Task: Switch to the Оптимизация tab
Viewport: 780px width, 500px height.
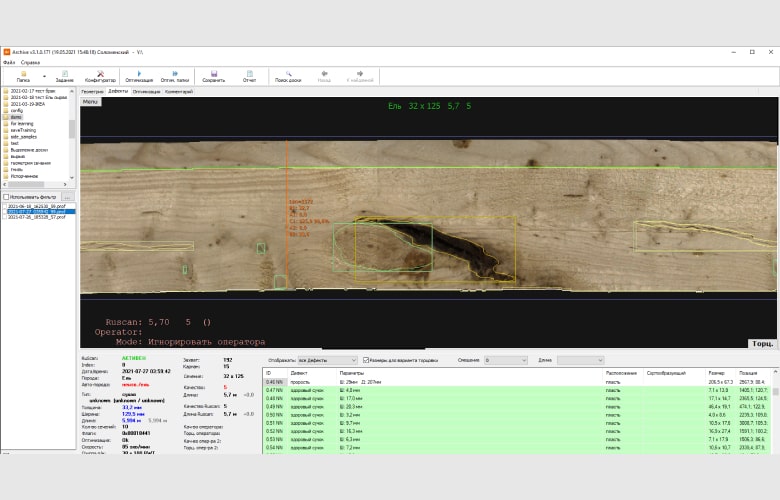Action: pos(146,92)
